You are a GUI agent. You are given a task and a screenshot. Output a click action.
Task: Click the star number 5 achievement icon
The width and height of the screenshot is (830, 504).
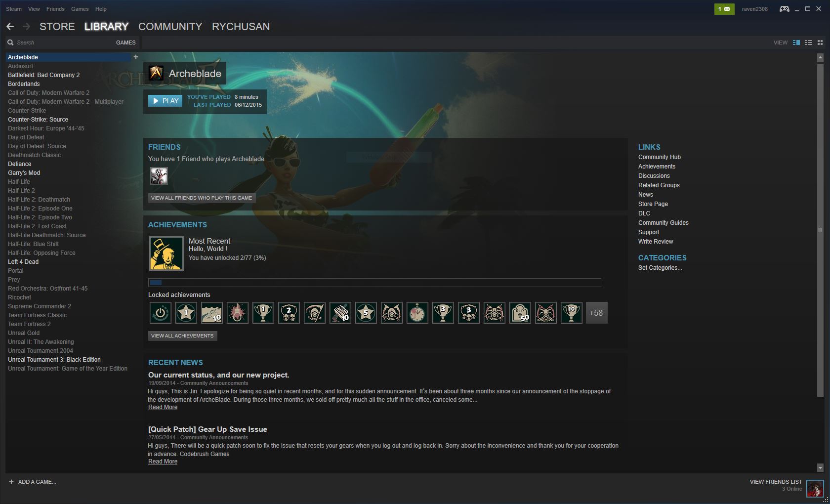pyautogui.click(x=366, y=313)
